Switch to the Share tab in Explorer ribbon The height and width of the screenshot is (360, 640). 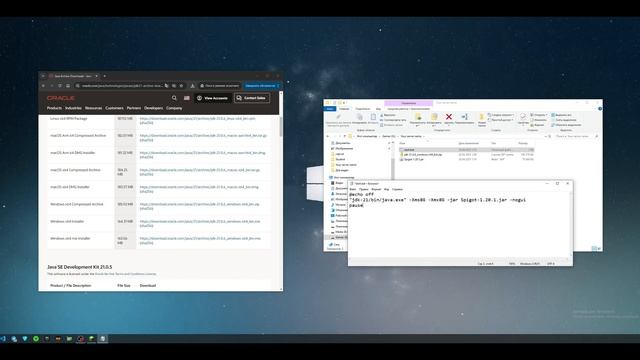pyautogui.click(x=362, y=109)
